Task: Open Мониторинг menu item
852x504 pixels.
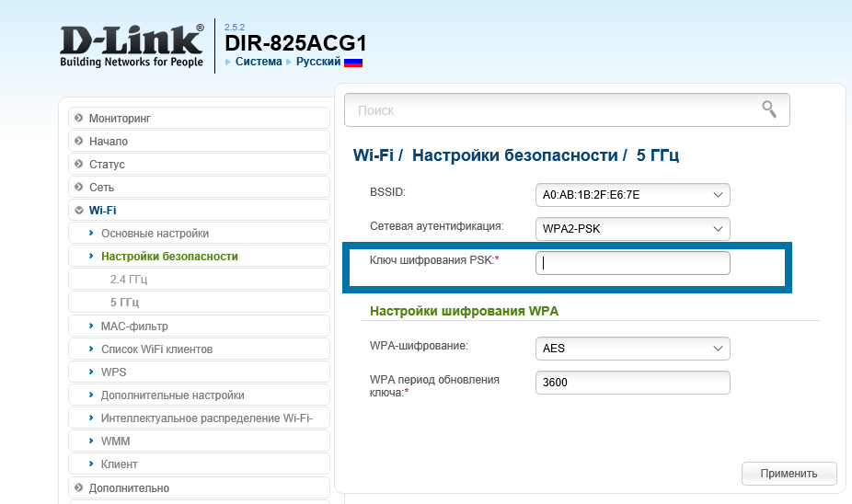Action: 199,118
